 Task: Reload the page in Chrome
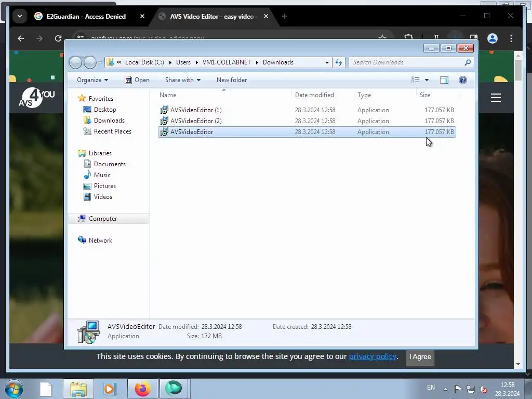[58, 38]
